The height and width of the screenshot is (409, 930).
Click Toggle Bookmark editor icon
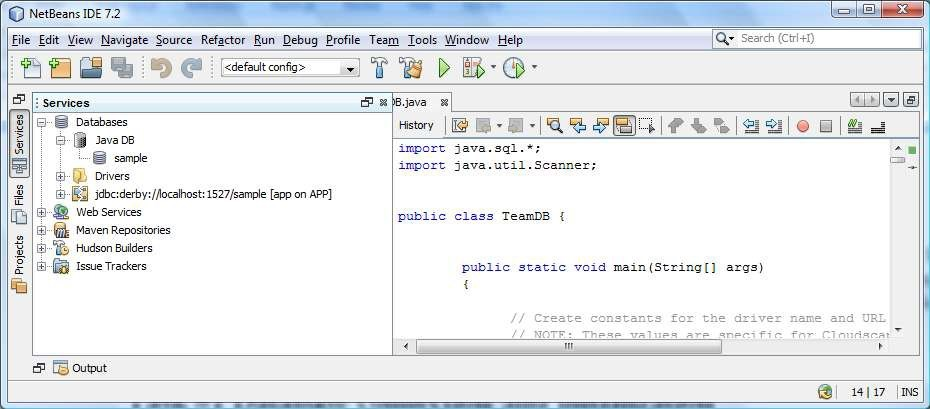[722, 125]
